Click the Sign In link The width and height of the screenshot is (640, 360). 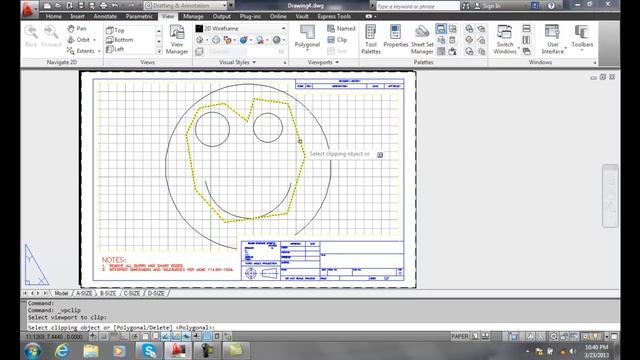[x=491, y=6]
